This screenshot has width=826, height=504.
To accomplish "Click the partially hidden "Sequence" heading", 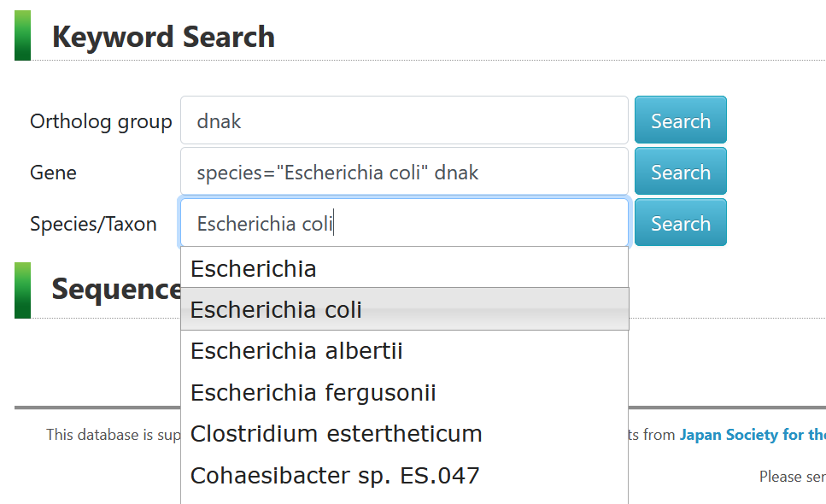I will pyautogui.click(x=115, y=290).
